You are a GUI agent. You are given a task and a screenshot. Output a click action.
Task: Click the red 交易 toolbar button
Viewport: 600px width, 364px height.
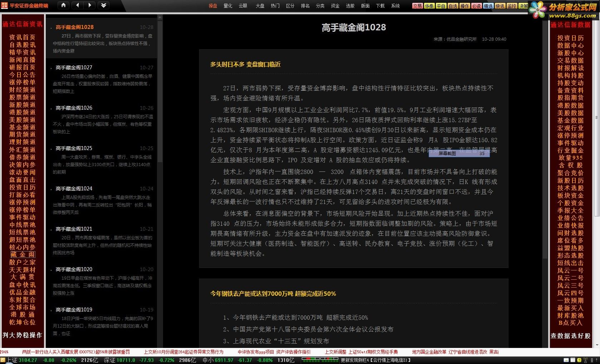tap(417, 6)
